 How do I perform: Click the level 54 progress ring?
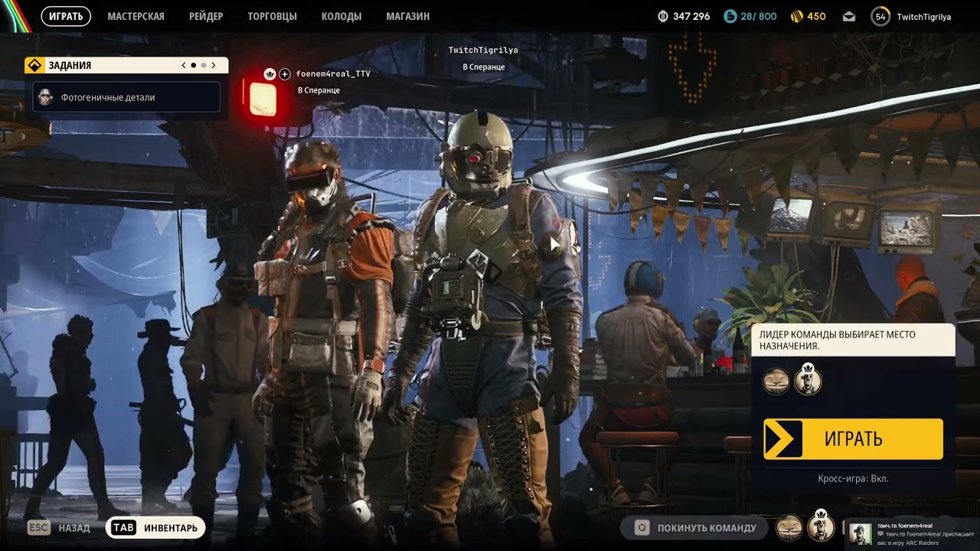(880, 16)
